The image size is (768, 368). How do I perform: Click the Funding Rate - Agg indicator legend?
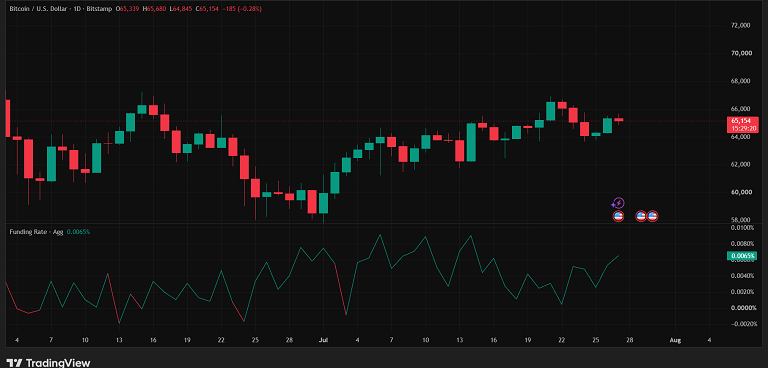[x=36, y=231]
